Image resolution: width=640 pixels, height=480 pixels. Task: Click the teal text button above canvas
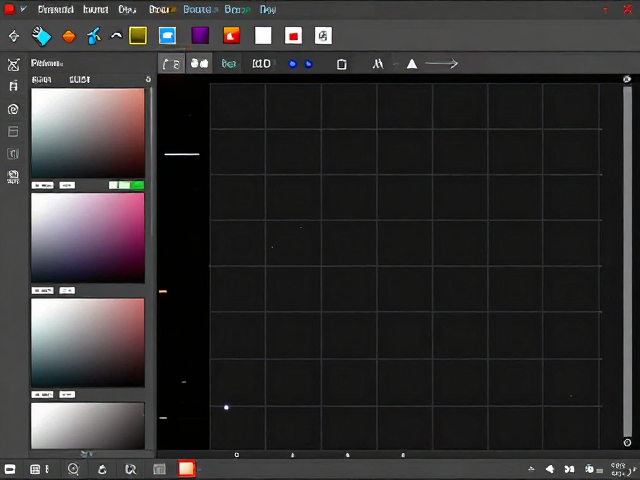229,64
